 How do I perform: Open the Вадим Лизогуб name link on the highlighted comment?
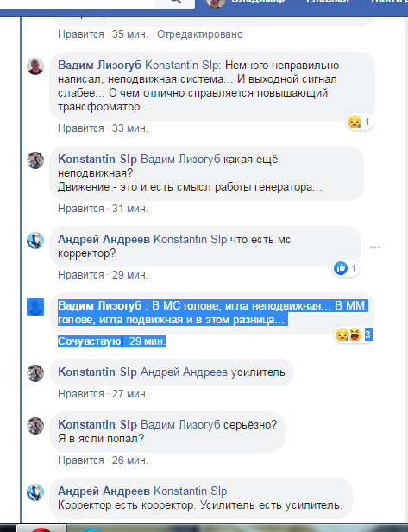(100, 306)
